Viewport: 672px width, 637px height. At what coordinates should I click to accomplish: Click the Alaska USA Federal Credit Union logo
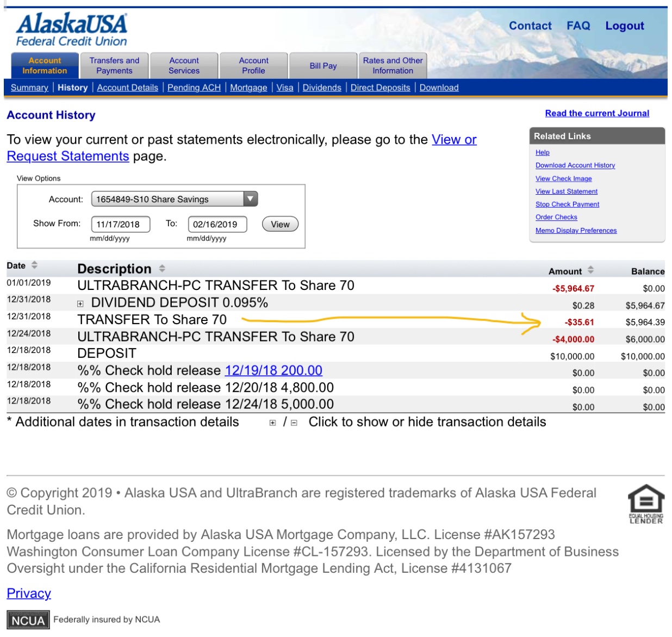71,29
